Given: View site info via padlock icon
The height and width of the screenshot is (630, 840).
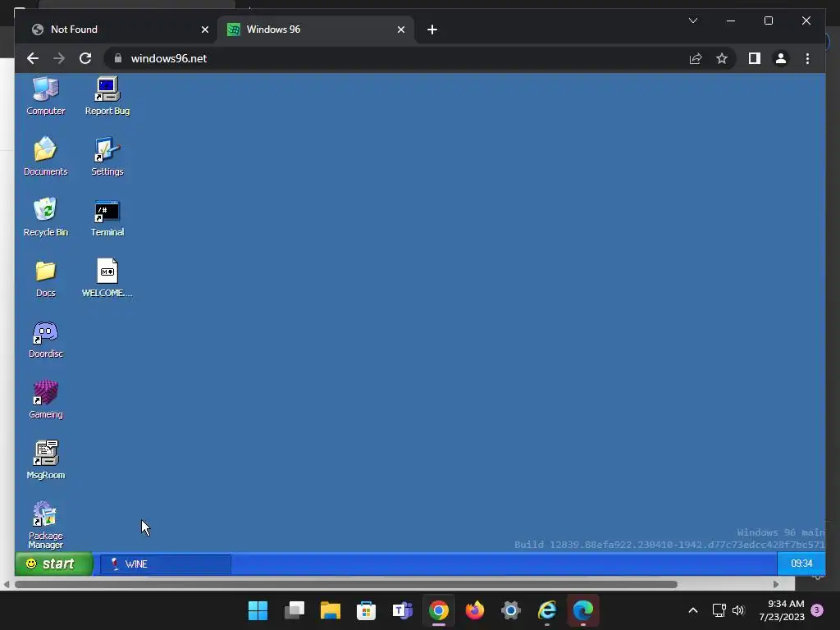Looking at the screenshot, I should (x=118, y=58).
